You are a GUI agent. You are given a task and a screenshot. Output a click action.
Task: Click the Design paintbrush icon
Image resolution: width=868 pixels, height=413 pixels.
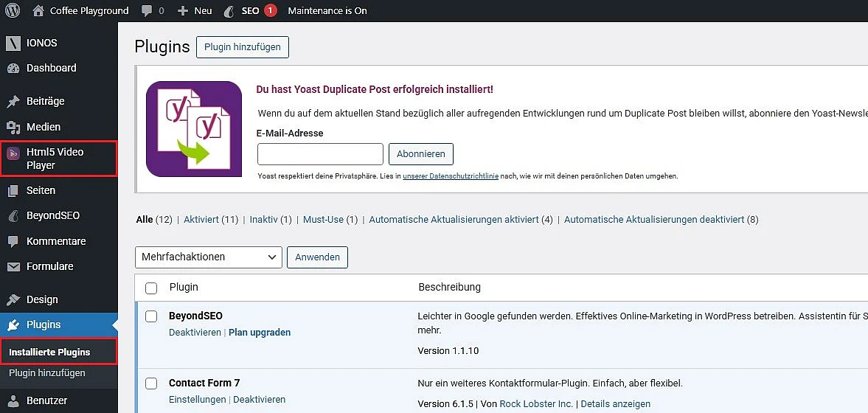[x=13, y=299]
